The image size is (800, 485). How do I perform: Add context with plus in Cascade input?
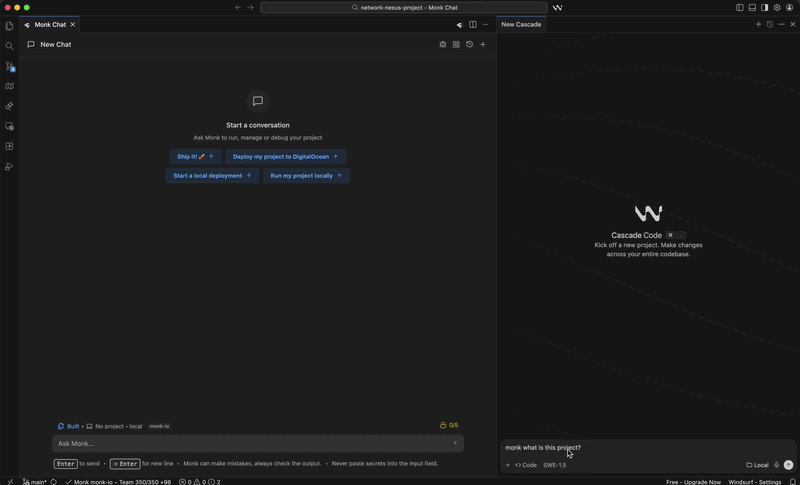[x=508, y=465]
